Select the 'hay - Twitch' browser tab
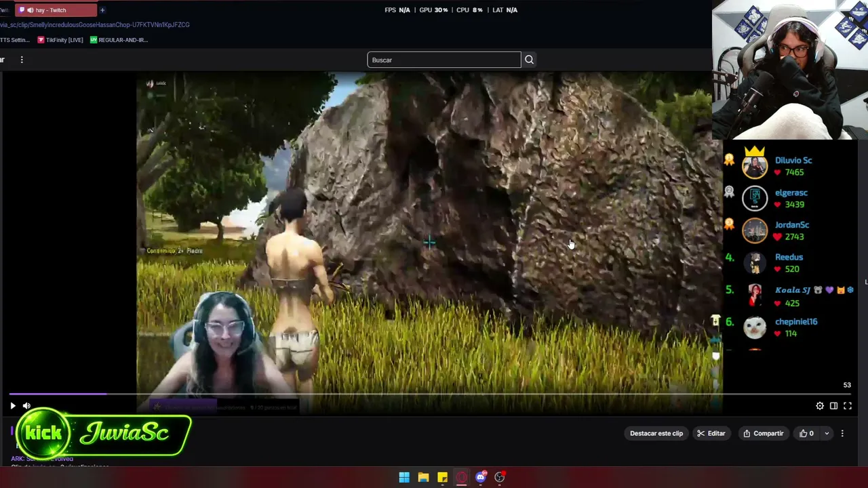This screenshot has height=488, width=868. coord(56,10)
